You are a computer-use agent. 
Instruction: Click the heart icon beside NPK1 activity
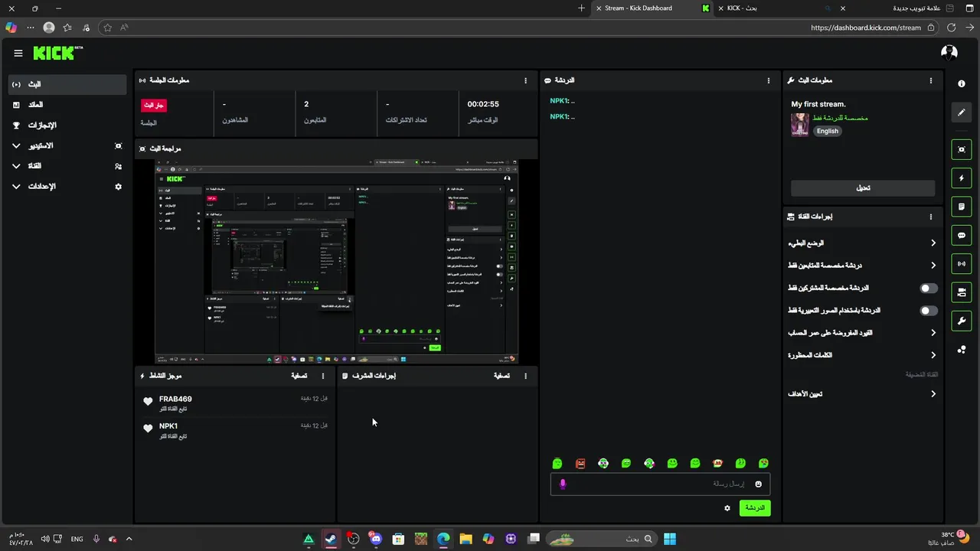click(x=148, y=429)
